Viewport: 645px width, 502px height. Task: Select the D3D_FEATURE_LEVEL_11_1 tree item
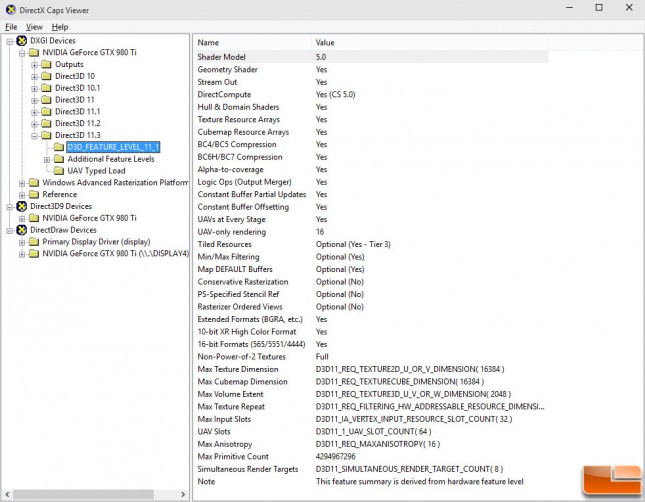tap(113, 147)
